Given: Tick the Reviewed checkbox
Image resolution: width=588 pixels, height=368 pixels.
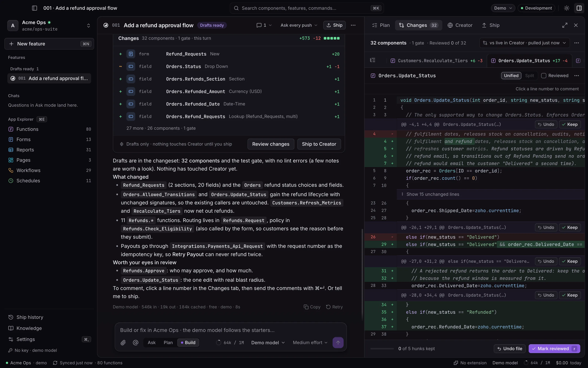Looking at the screenshot, I should pyautogui.click(x=544, y=76).
